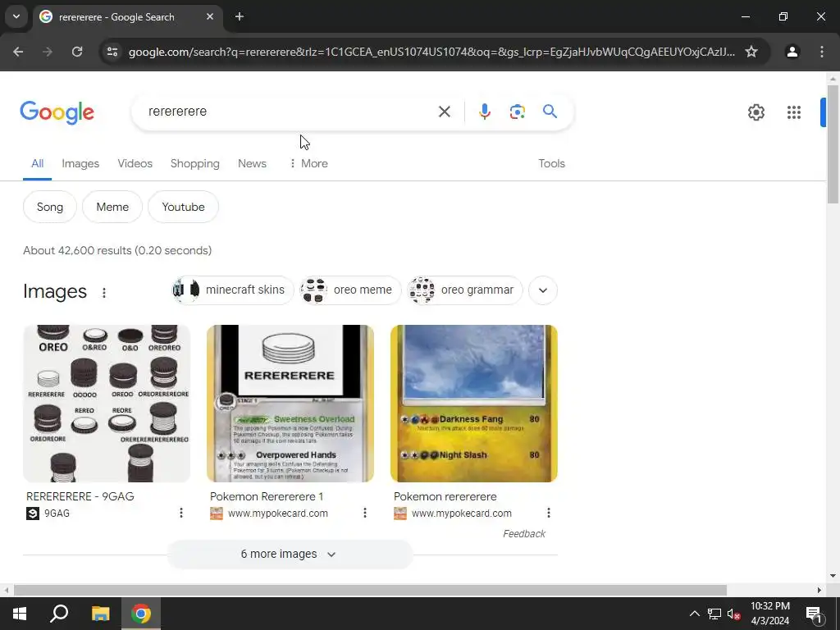This screenshot has width=840, height=630.
Task: Open Chrome three-dot menu
Action: (x=822, y=52)
